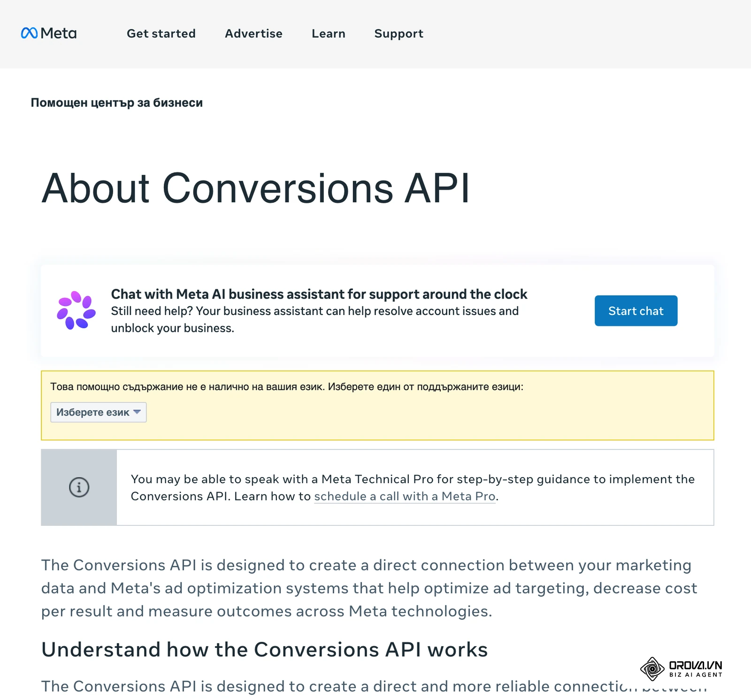Open schedule a call with a Meta Pro link

[405, 496]
